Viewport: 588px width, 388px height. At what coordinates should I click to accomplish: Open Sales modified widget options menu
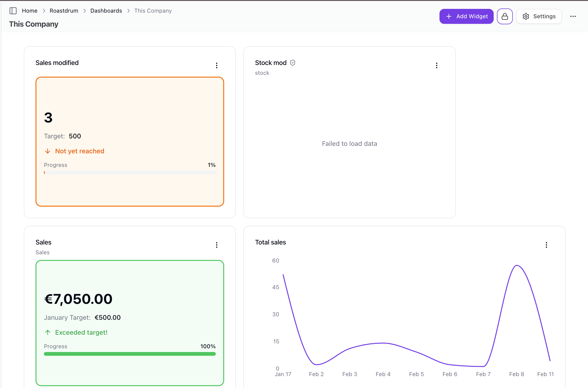[x=216, y=65]
